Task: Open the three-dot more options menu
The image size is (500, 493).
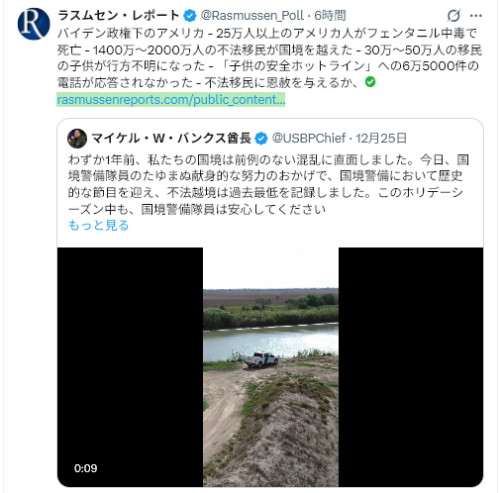Action: click(x=476, y=16)
